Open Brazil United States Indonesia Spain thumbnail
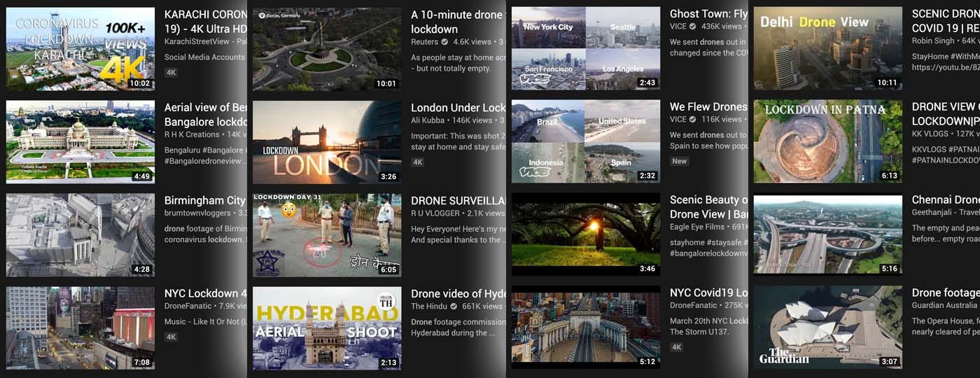Image resolution: width=980 pixels, height=378 pixels. 586,141
